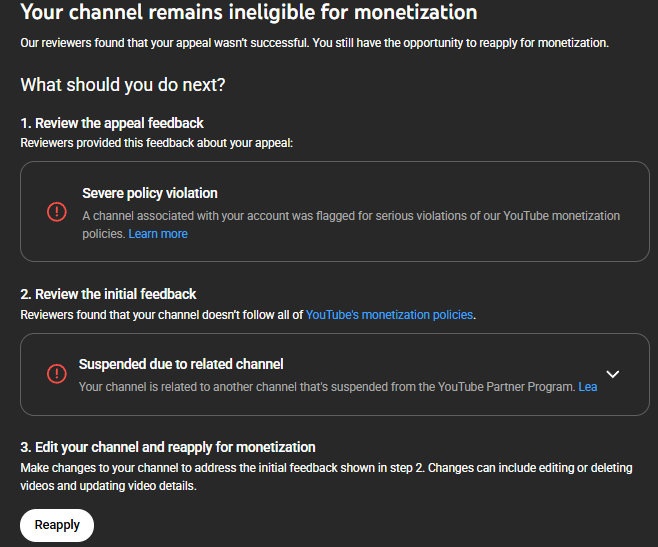
Task: Click 'Our reviewers found that your appeal' sentence
Action: click(314, 43)
